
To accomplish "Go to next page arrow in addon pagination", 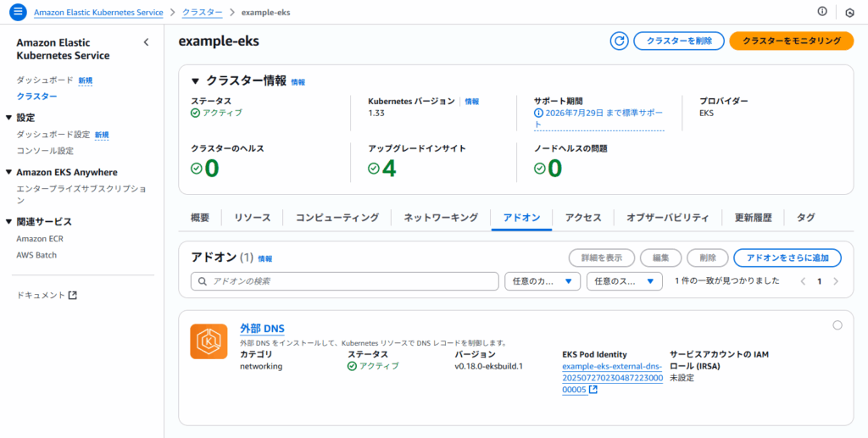I will pyautogui.click(x=836, y=281).
